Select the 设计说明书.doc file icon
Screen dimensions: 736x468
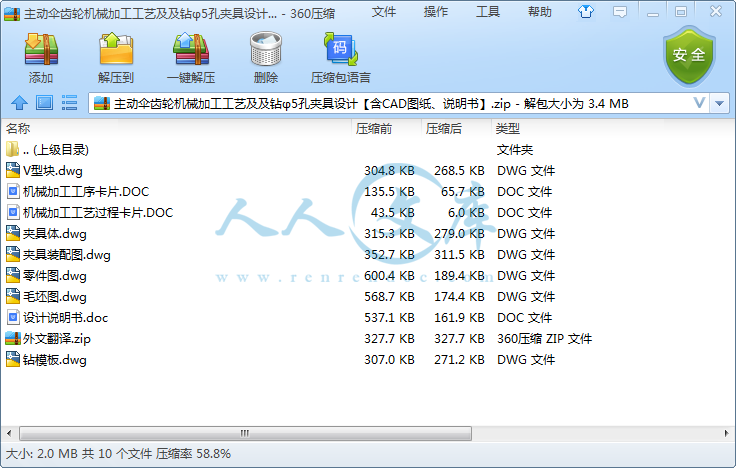(x=13, y=318)
